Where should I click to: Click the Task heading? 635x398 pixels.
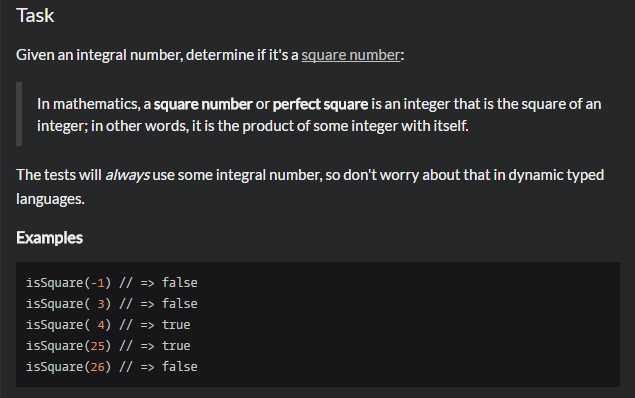point(35,16)
